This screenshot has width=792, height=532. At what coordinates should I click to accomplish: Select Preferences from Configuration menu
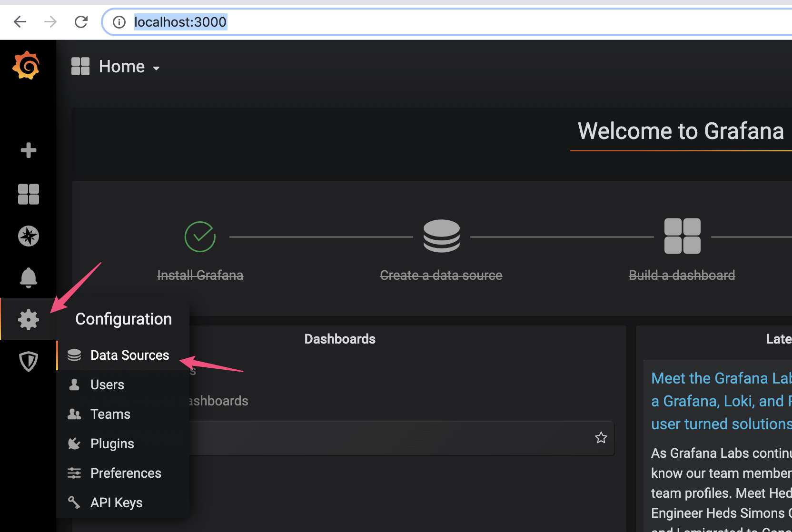pos(123,473)
